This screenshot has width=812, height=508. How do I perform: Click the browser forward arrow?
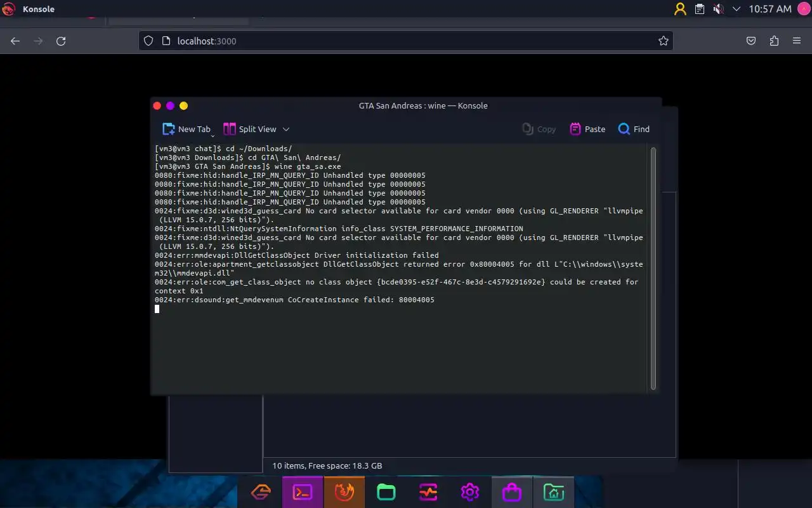pos(38,41)
